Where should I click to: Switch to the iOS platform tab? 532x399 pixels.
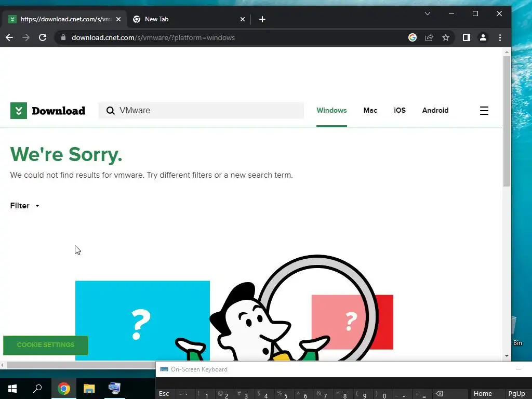pos(400,110)
